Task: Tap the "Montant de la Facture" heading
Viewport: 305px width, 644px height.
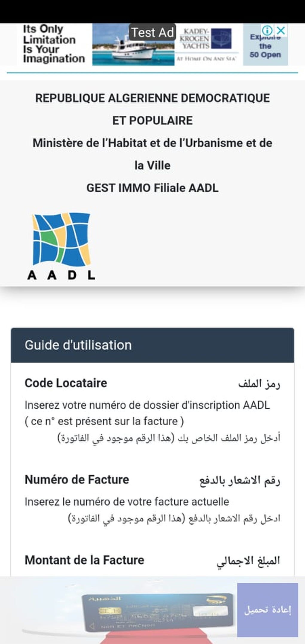Action: pyautogui.click(x=84, y=560)
